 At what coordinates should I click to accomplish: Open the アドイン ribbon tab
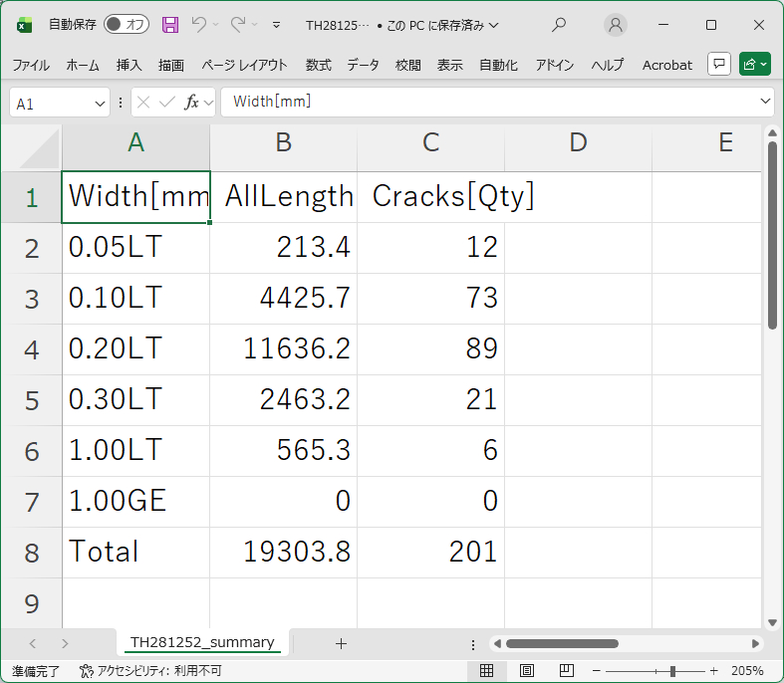coord(555,65)
